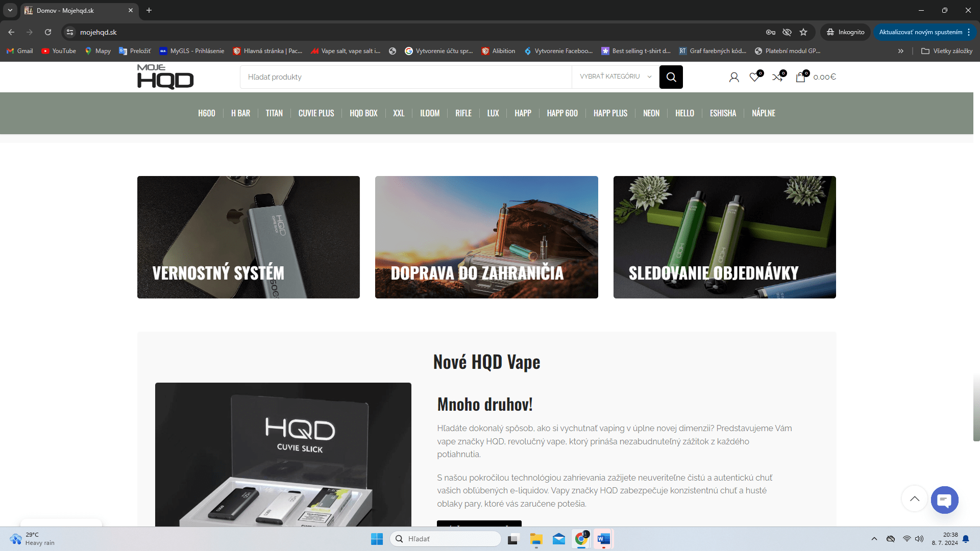
Task: Open the Windows Start button
Action: (x=377, y=539)
